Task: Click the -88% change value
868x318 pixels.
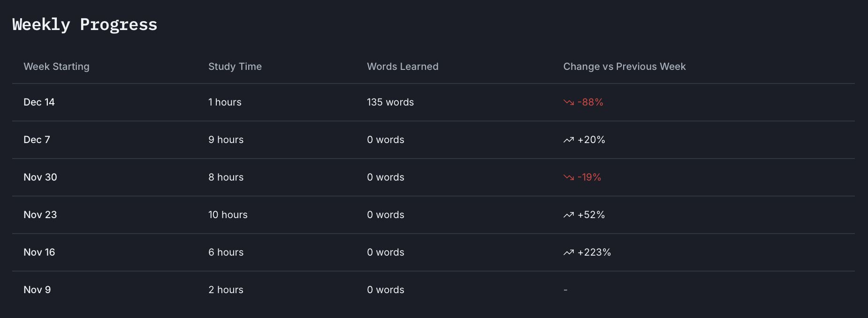Action: click(590, 102)
